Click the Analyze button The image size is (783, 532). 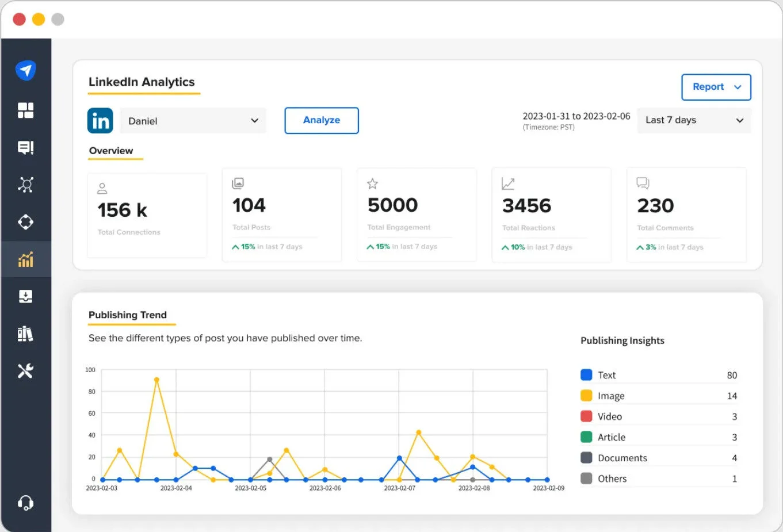[322, 120]
